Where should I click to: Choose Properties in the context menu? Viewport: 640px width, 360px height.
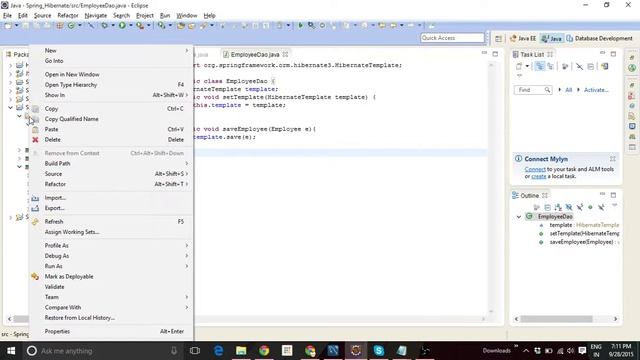tap(111, 331)
